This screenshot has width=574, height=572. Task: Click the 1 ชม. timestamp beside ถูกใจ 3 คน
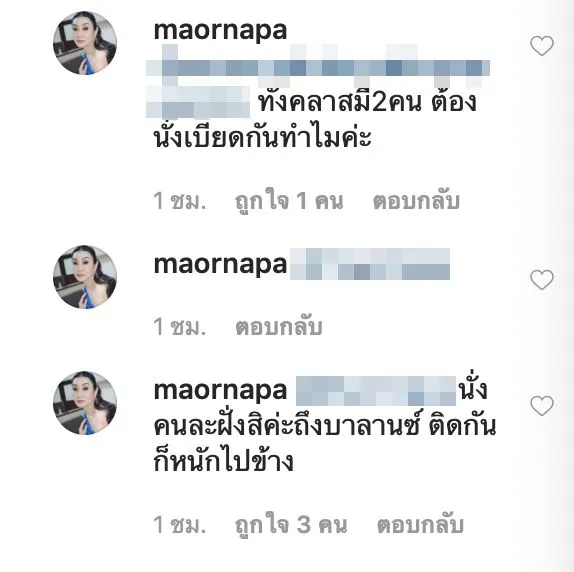180,524
